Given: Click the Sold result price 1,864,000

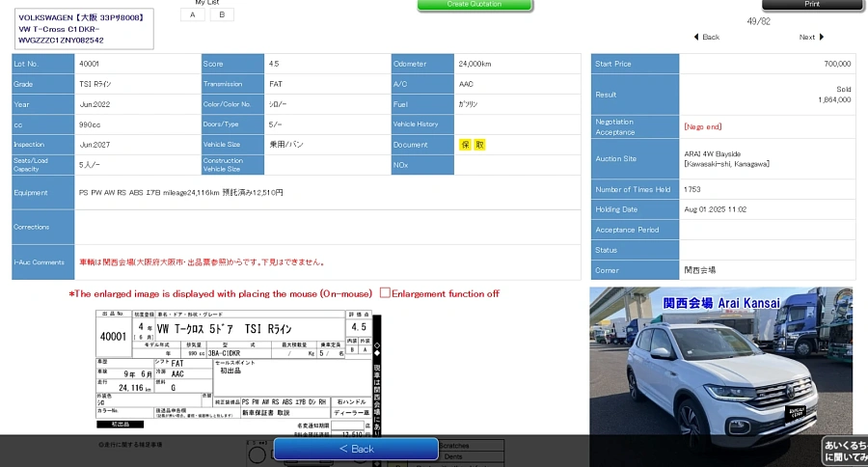Looking at the screenshot, I should pyautogui.click(x=833, y=99).
